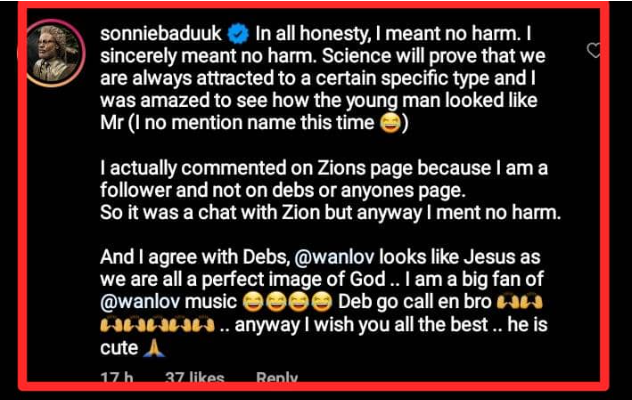Image resolution: width=632 pixels, height=400 pixels.
Task: Click the raised hands emojis after "en bro"
Action: (520, 302)
